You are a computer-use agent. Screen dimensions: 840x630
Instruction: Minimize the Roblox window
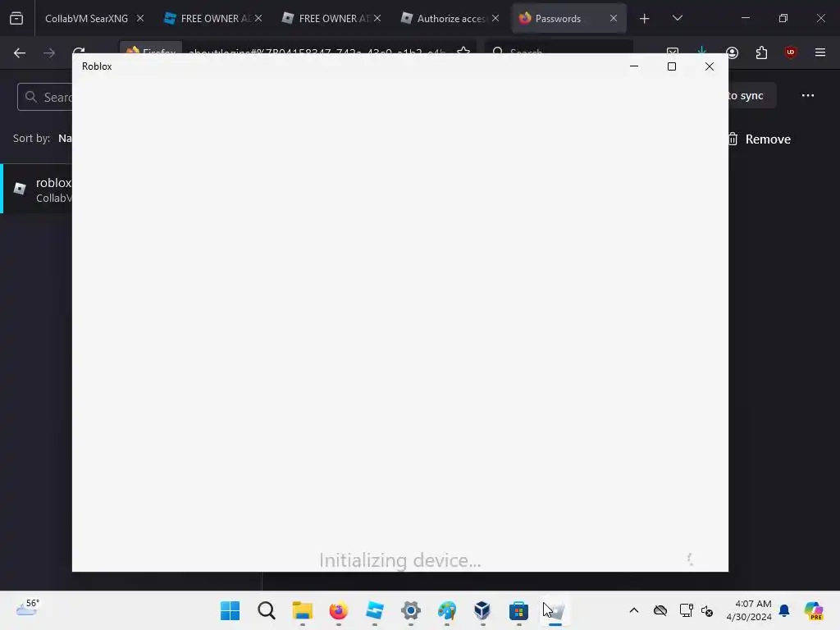pyautogui.click(x=634, y=66)
